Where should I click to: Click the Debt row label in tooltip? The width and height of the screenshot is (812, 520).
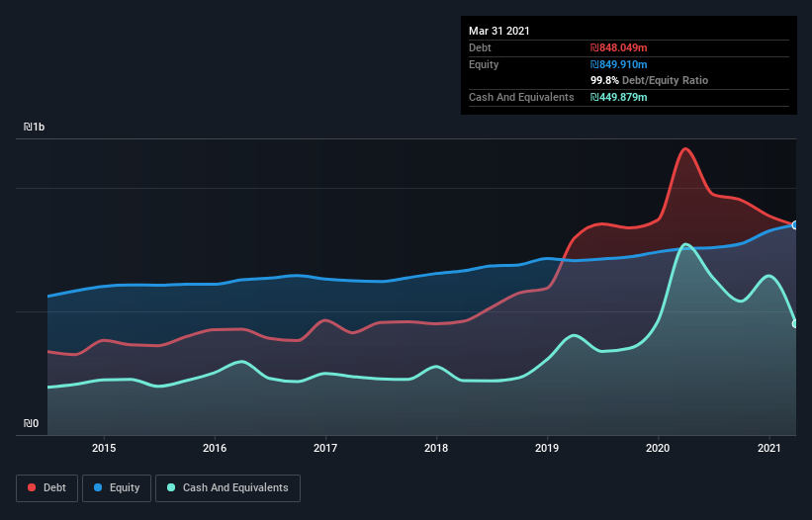(x=480, y=47)
